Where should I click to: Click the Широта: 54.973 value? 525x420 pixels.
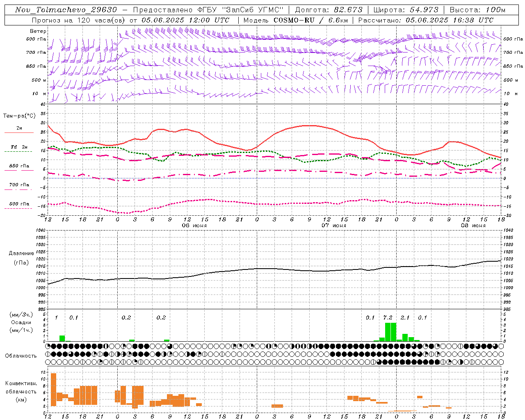tap(406, 10)
